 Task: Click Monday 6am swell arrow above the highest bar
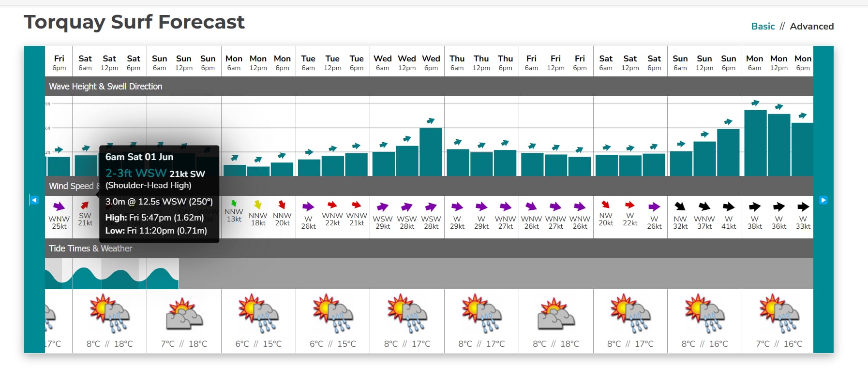click(x=755, y=103)
